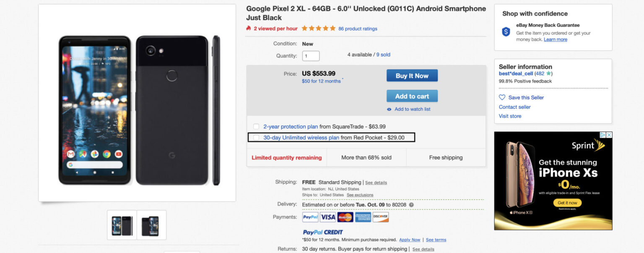Click the PayPal payment icon

[309, 217]
